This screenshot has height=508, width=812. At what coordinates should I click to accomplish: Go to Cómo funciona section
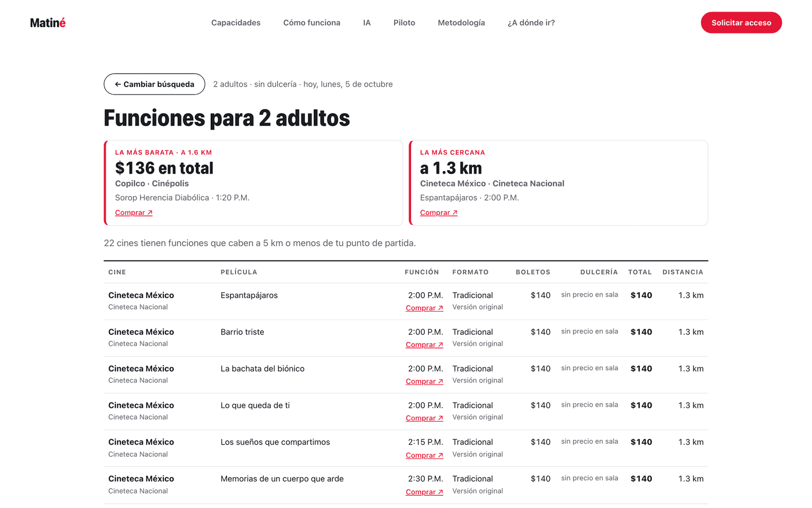click(x=312, y=23)
